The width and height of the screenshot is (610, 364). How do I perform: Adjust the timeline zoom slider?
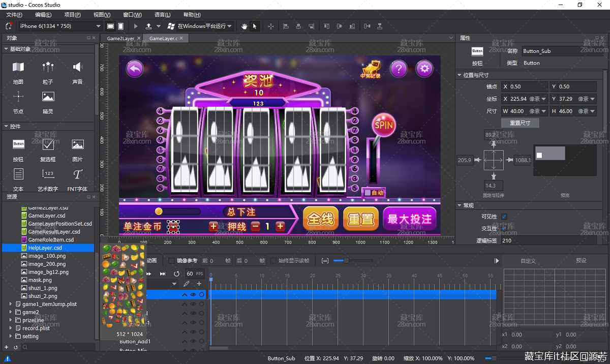[x=346, y=261]
